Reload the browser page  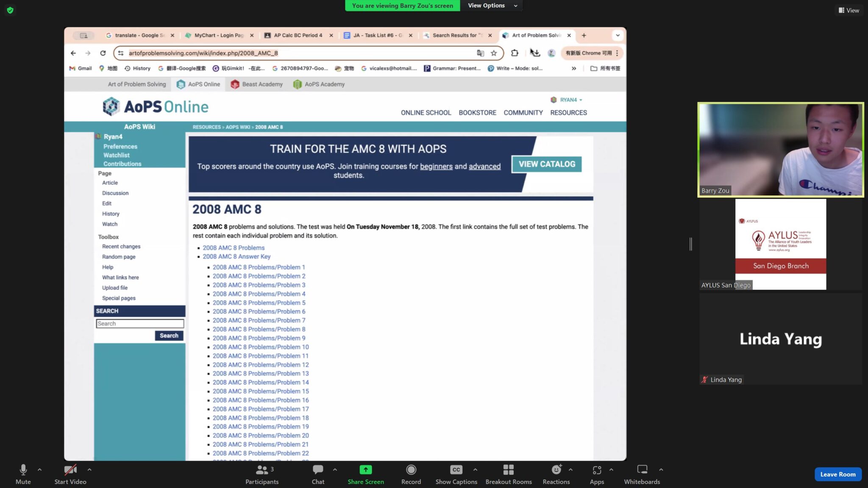[x=103, y=53]
